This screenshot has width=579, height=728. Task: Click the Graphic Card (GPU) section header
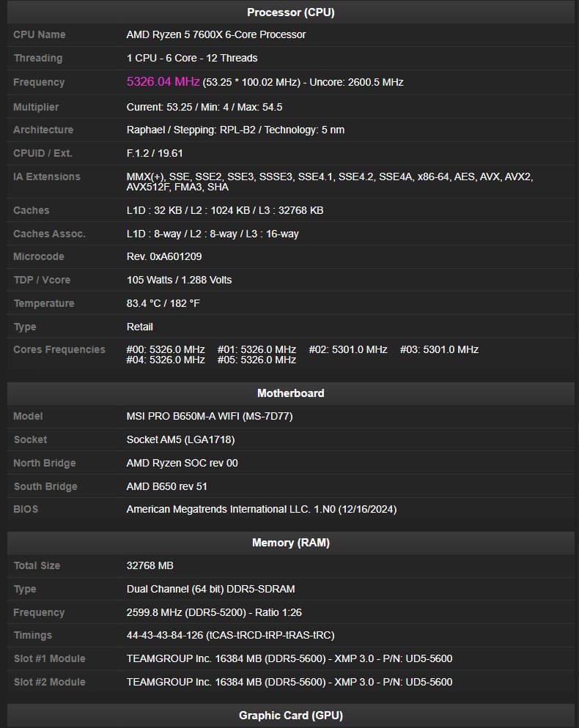tap(290, 716)
